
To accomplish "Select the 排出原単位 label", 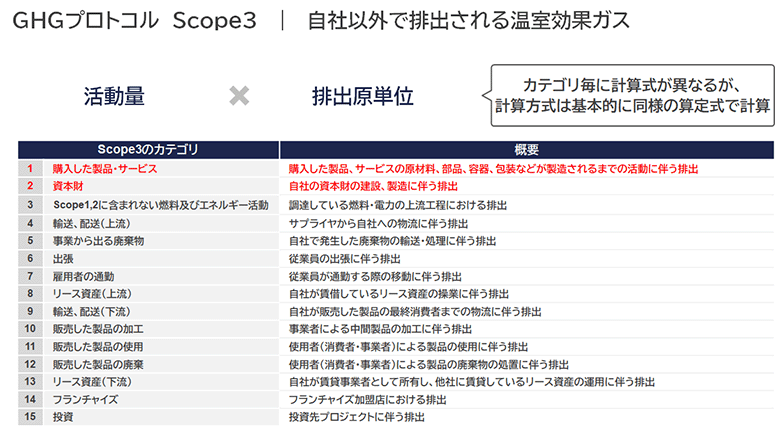I will 362,96.
